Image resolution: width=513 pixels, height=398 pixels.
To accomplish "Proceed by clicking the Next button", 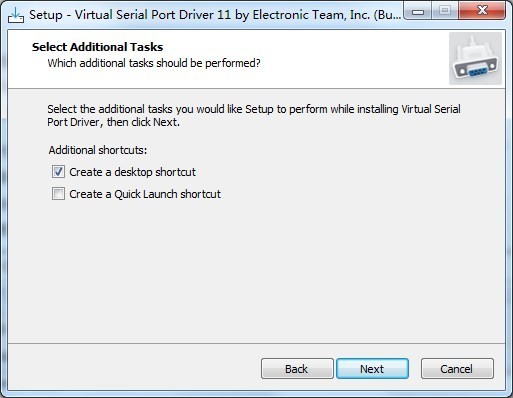I will point(372,369).
